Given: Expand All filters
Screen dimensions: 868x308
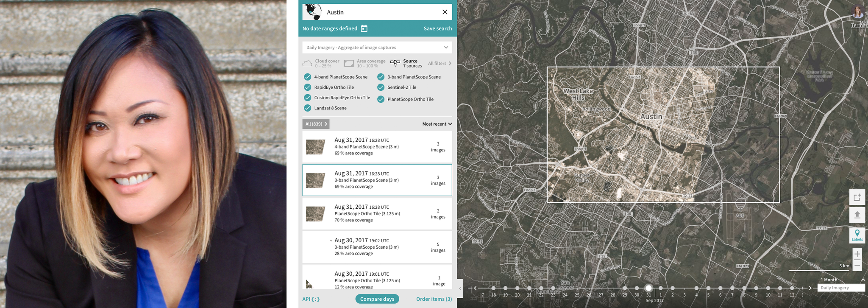Looking at the screenshot, I should (x=440, y=63).
